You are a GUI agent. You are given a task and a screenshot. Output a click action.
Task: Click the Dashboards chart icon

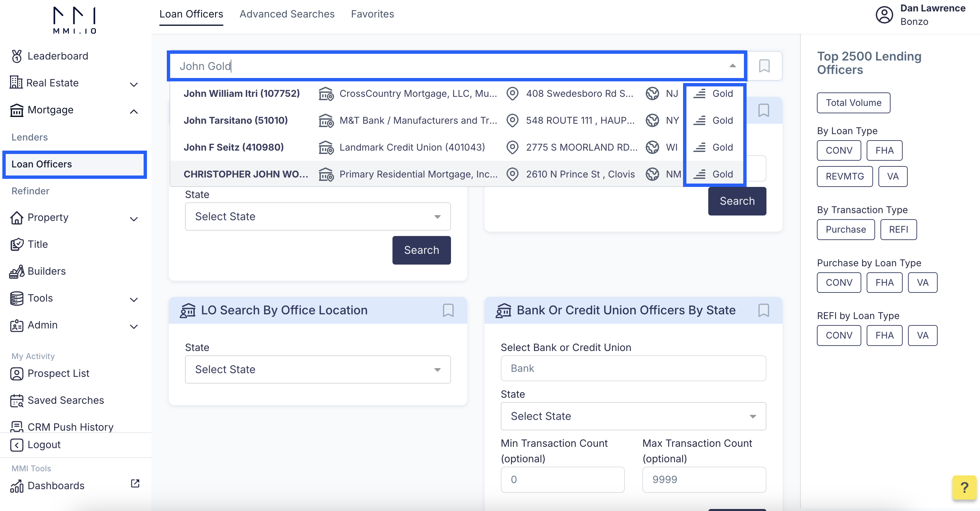(16, 486)
